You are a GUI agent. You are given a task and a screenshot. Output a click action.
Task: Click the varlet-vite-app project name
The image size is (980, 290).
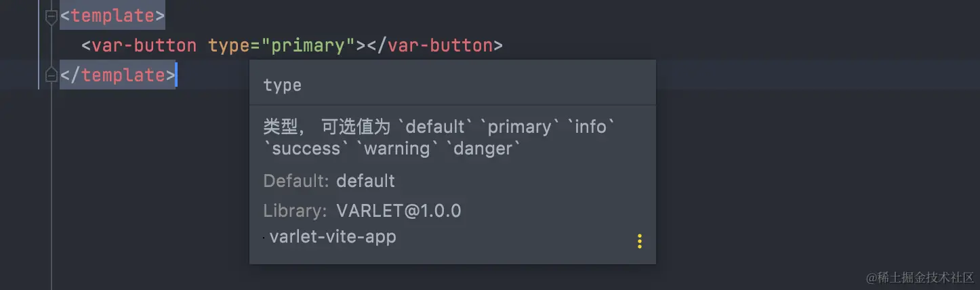(x=333, y=237)
